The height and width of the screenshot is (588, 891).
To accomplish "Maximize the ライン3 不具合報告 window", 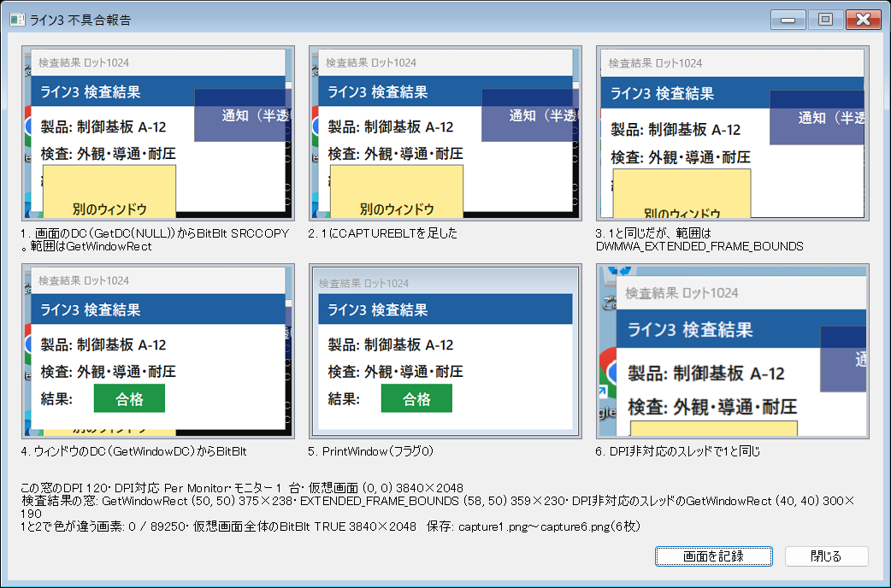I will click(825, 20).
